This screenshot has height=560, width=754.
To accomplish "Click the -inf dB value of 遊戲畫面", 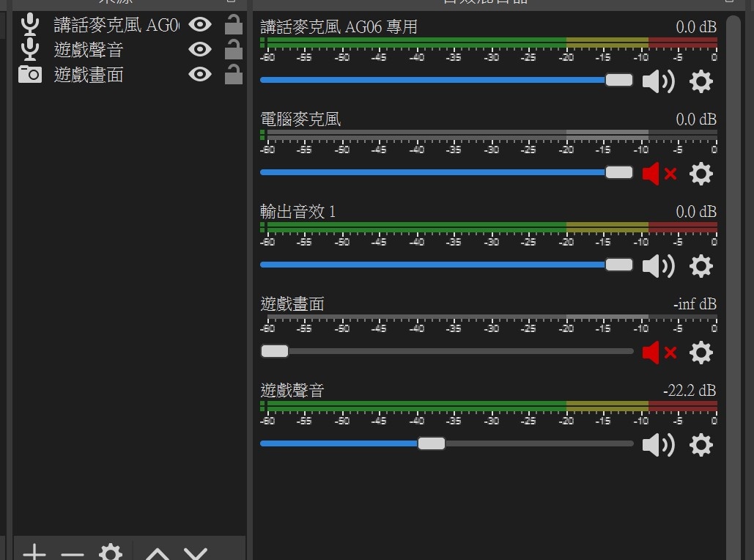I will (x=695, y=304).
